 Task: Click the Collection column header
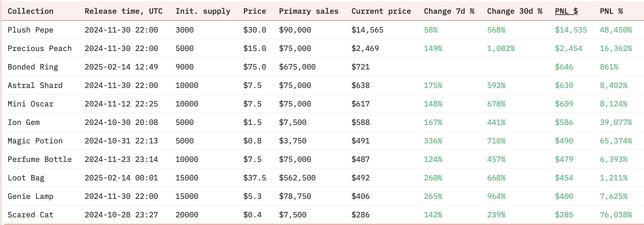click(x=30, y=11)
